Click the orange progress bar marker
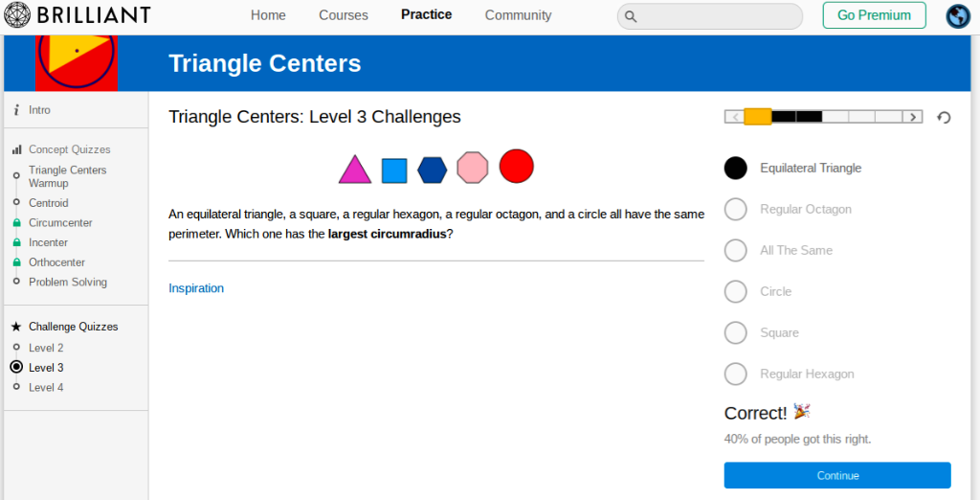Image resolution: width=980 pixels, height=500 pixels. 758,117
